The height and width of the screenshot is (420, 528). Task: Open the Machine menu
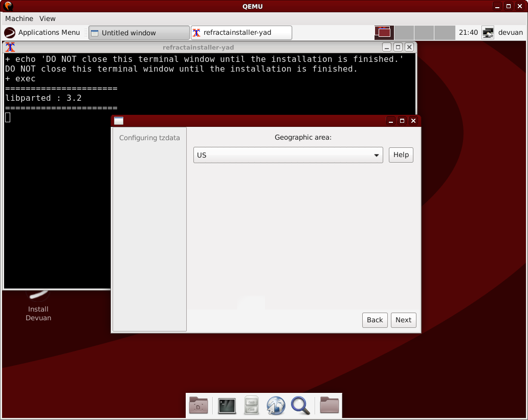click(19, 18)
